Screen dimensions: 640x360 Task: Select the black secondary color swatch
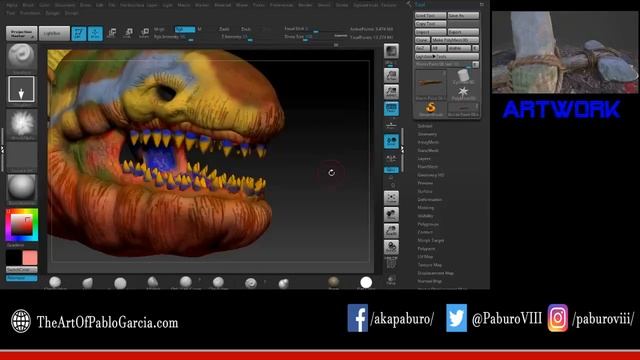[13, 258]
